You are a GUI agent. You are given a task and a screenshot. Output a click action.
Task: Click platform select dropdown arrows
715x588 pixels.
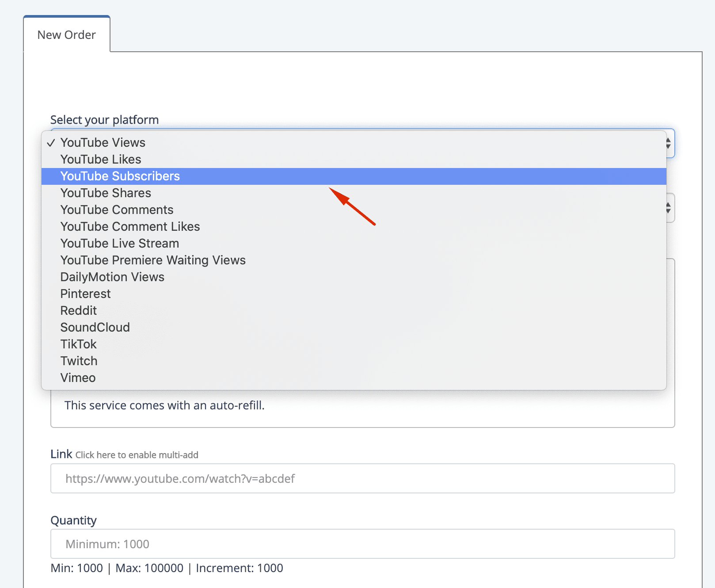[x=669, y=143]
